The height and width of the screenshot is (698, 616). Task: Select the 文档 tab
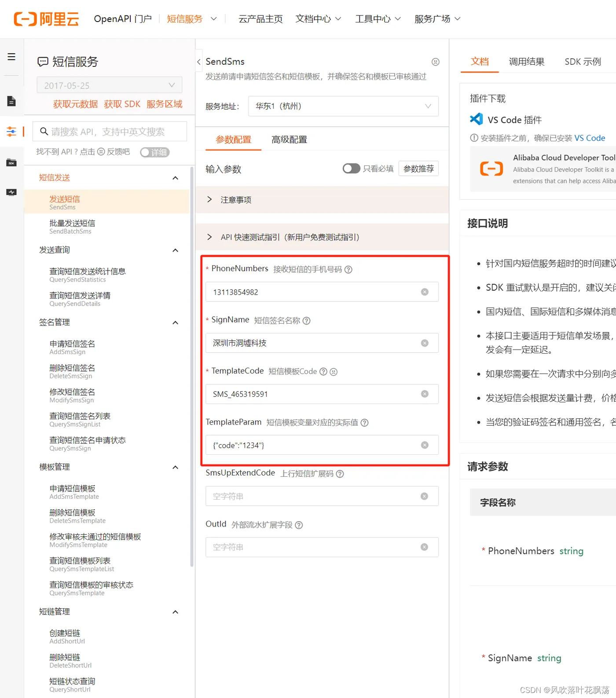[x=480, y=62]
